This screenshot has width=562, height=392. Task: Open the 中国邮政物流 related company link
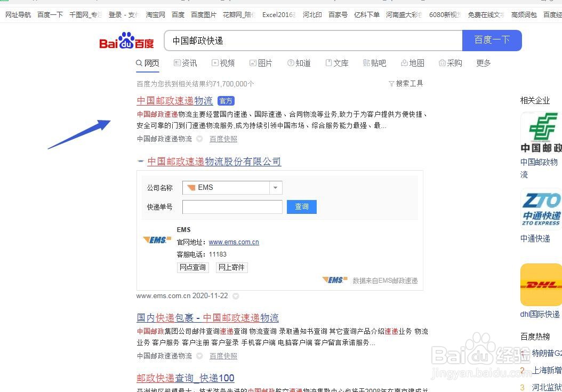point(539,168)
